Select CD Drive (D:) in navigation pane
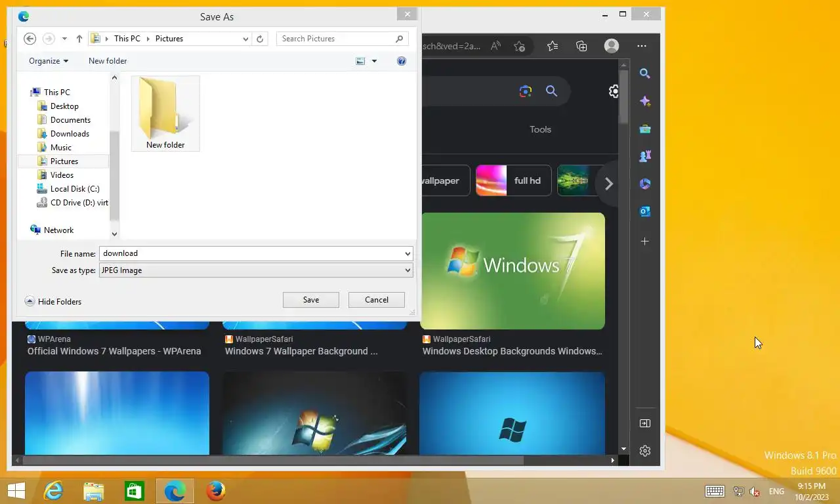Image resolution: width=840 pixels, height=504 pixels. (79, 203)
